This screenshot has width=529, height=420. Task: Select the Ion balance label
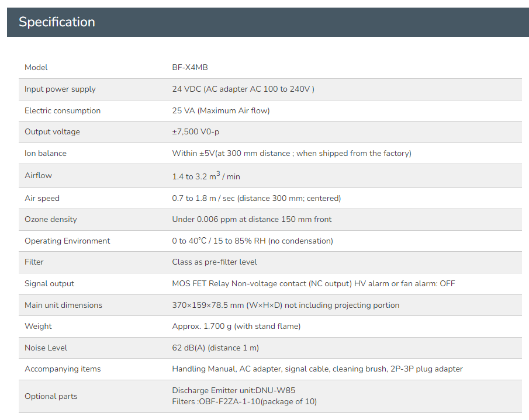46,154
